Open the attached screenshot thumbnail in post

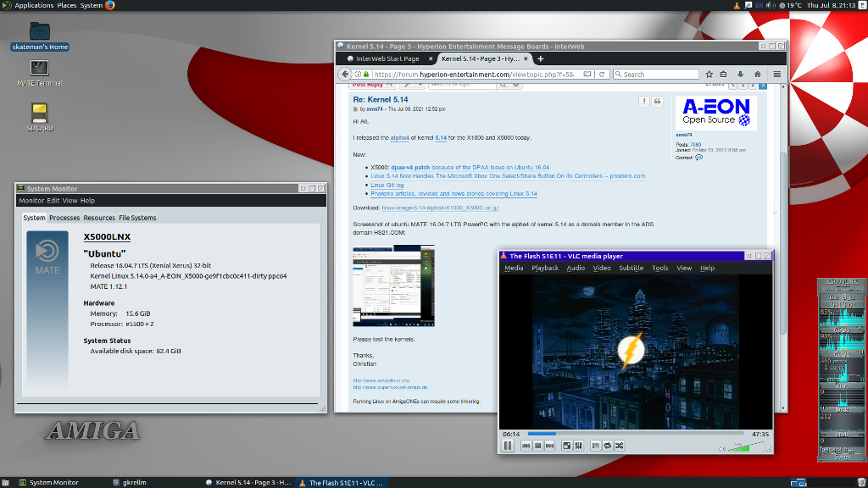click(x=393, y=286)
